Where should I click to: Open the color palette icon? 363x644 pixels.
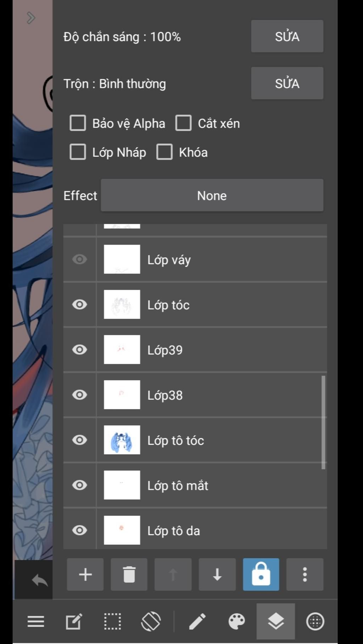(236, 621)
